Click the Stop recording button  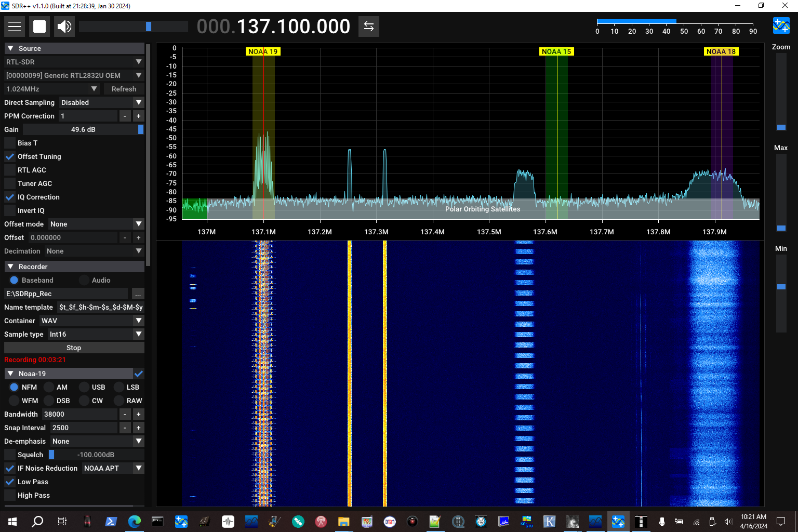pos(74,348)
